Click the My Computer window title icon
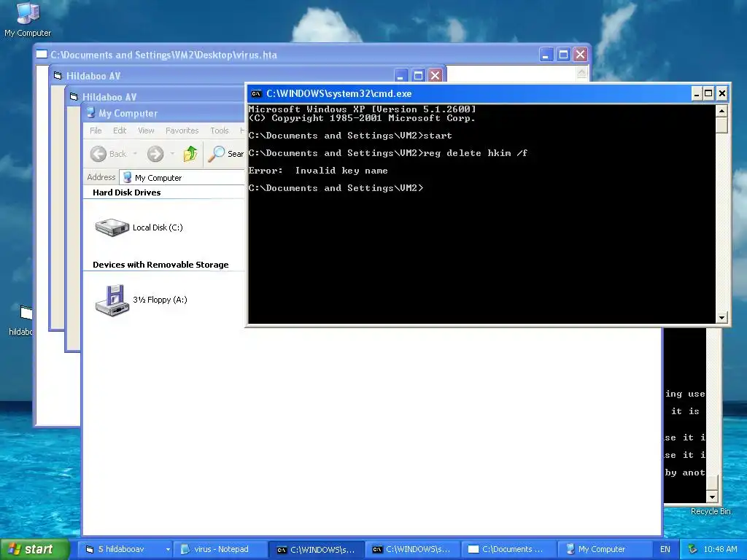This screenshot has height=560, width=747. [x=90, y=113]
